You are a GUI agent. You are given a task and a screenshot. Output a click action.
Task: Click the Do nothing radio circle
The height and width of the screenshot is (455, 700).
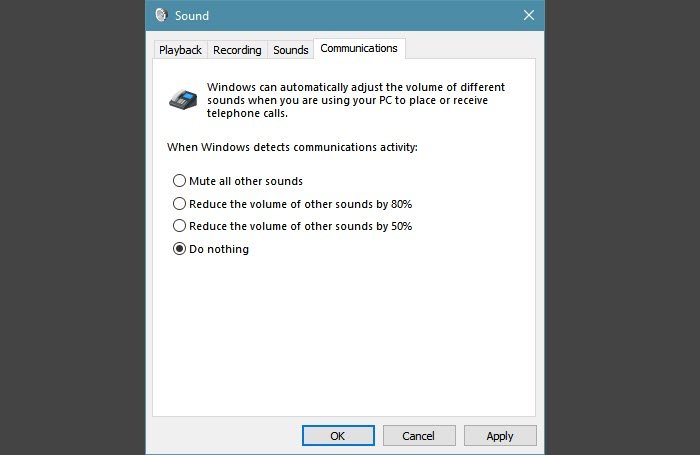(179, 249)
